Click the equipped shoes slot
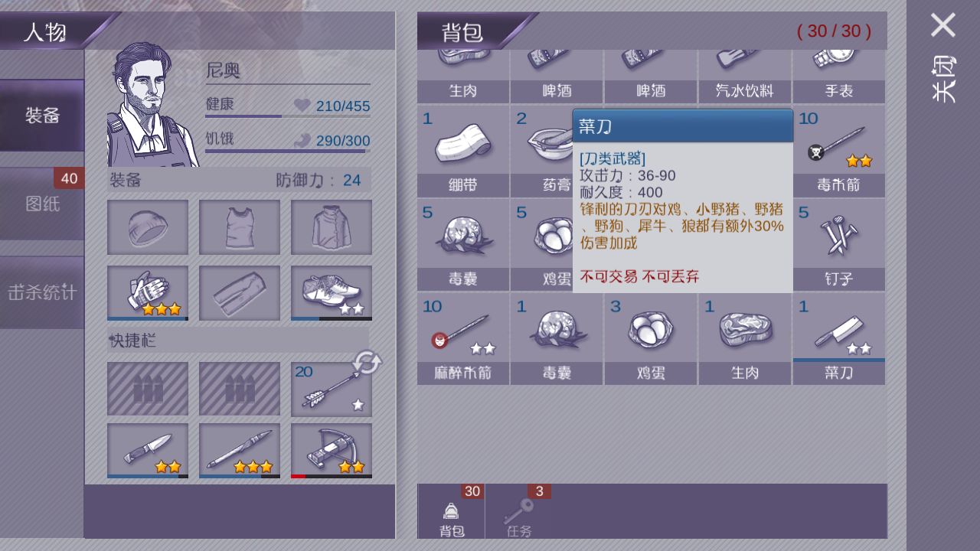 pos(332,293)
